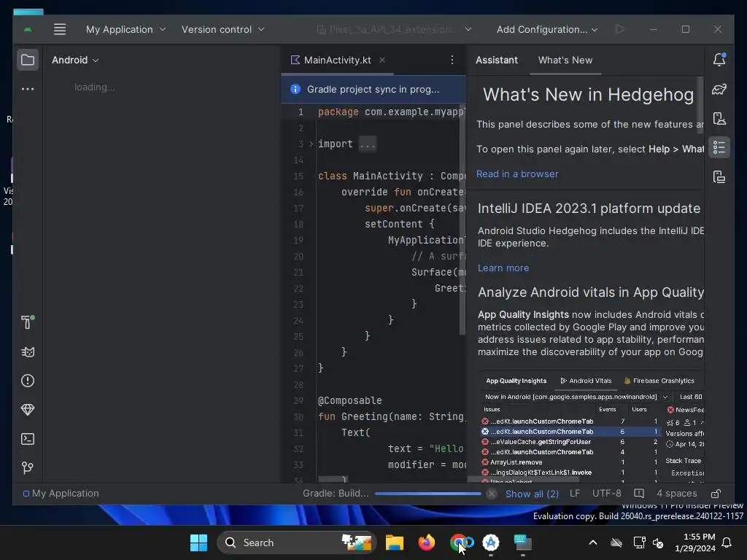The width and height of the screenshot is (747, 560).
Task: Click the taskbar Search box
Action: [296, 542]
